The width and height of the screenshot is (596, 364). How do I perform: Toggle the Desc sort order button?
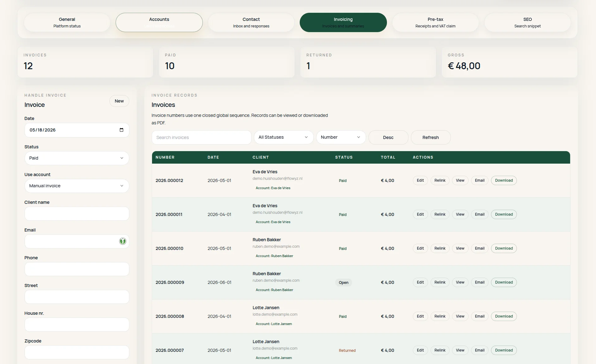(x=388, y=137)
